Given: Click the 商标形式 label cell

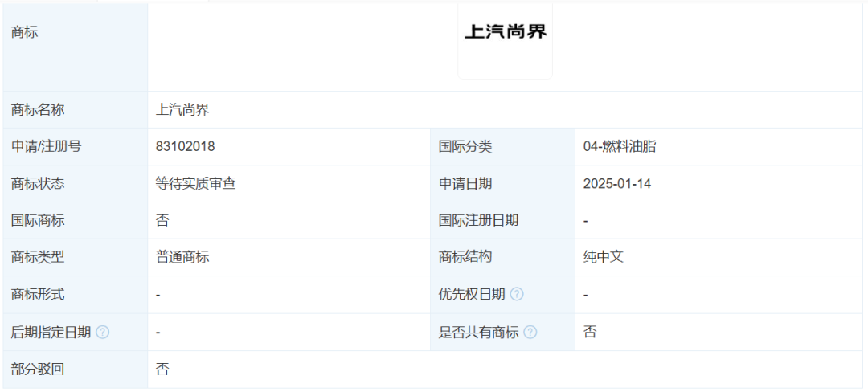Looking at the screenshot, I should (x=76, y=295).
